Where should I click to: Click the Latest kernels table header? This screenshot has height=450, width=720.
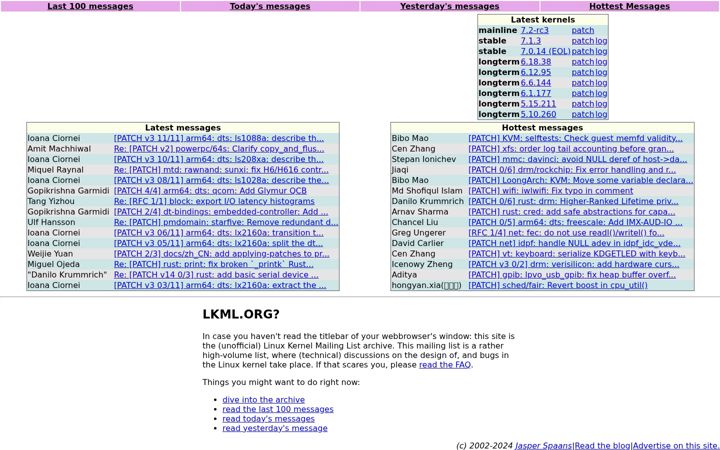point(543,20)
